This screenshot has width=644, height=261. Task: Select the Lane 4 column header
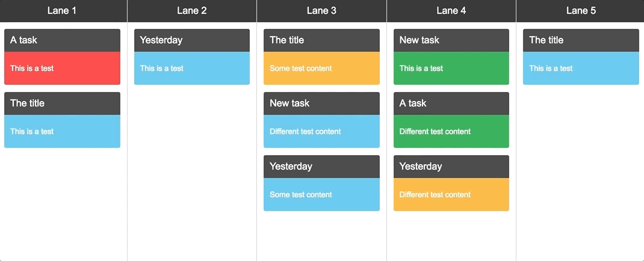(451, 11)
